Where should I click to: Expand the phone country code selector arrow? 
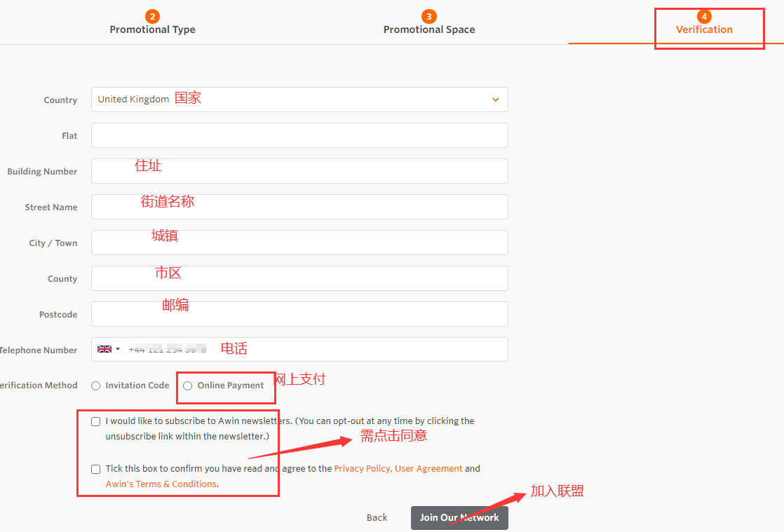[x=118, y=349]
